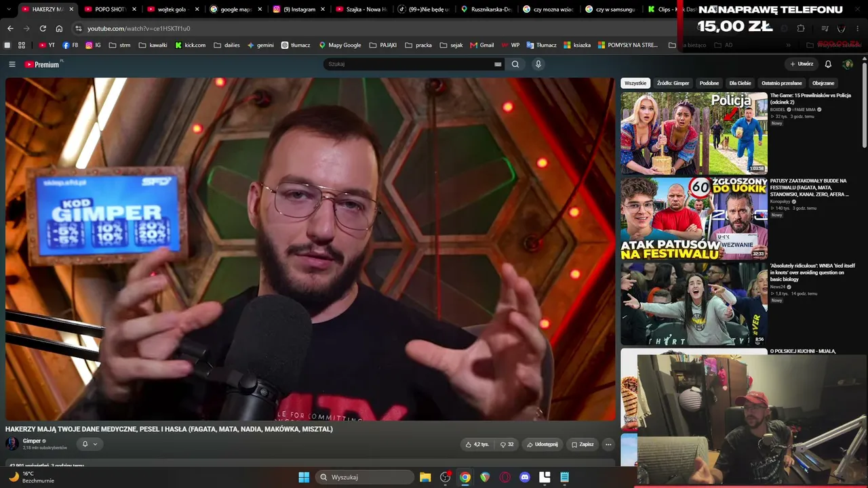Viewport: 868px width, 488px height.
Task: Select the Wszystkie filter chip
Action: point(635,83)
